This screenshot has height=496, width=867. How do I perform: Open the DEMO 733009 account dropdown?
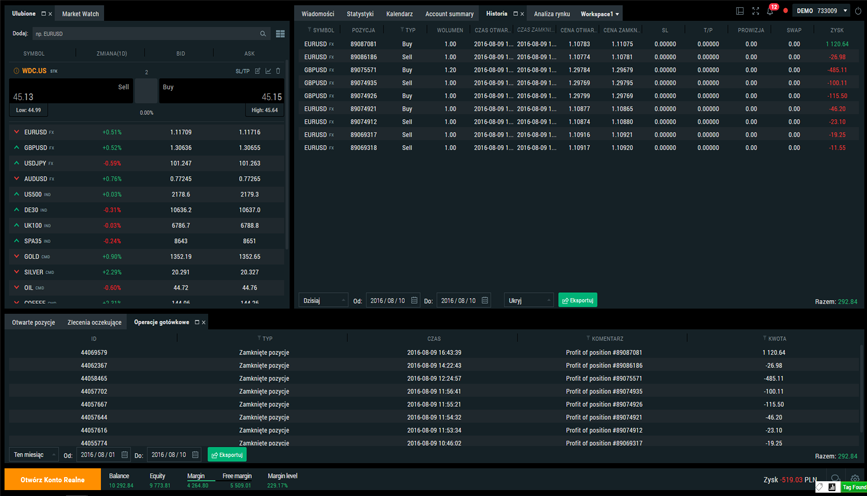pyautogui.click(x=820, y=11)
